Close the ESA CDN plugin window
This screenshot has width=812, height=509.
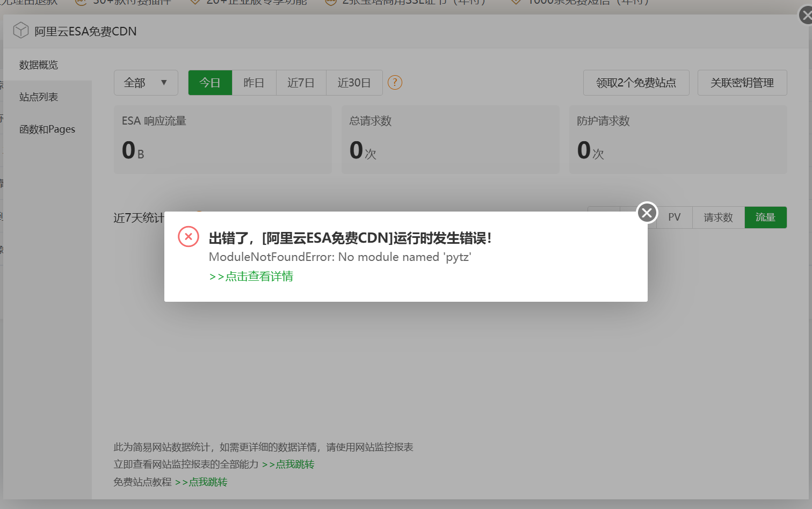pos(806,15)
